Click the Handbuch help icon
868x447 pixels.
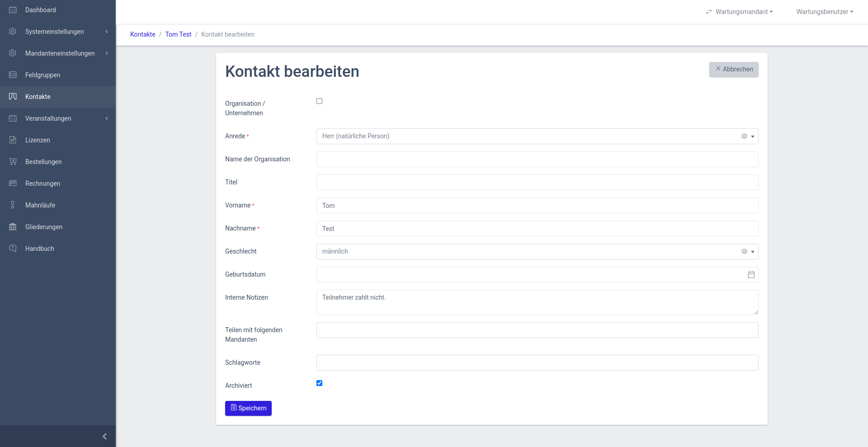[x=13, y=249]
